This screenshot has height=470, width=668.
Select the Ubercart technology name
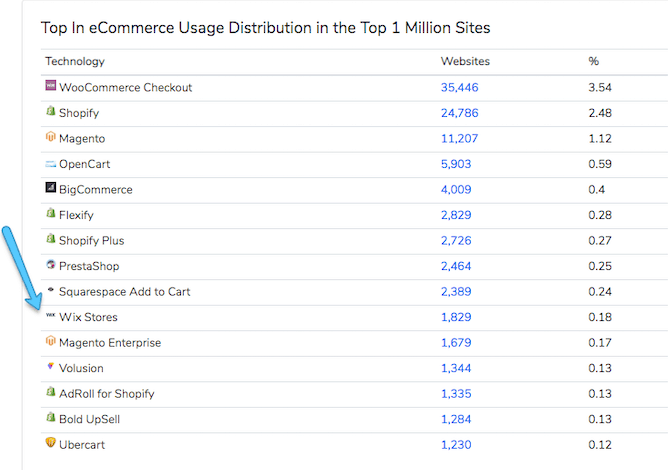click(x=82, y=445)
